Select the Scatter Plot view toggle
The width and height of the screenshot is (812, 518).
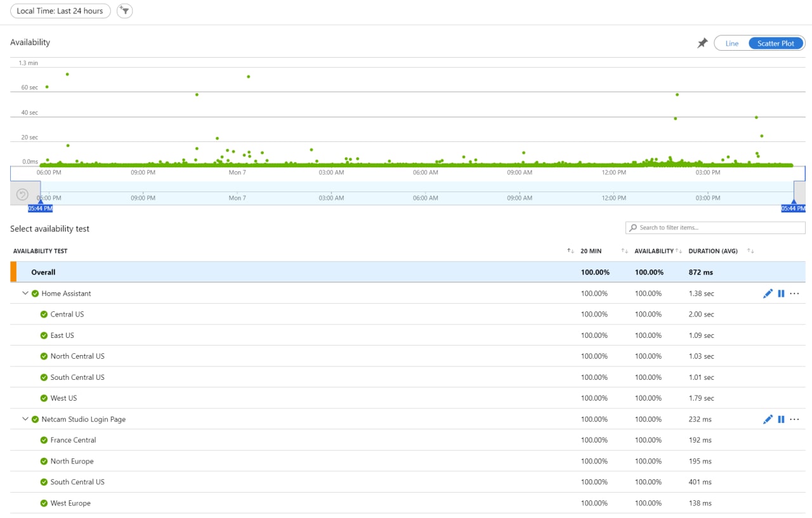776,43
